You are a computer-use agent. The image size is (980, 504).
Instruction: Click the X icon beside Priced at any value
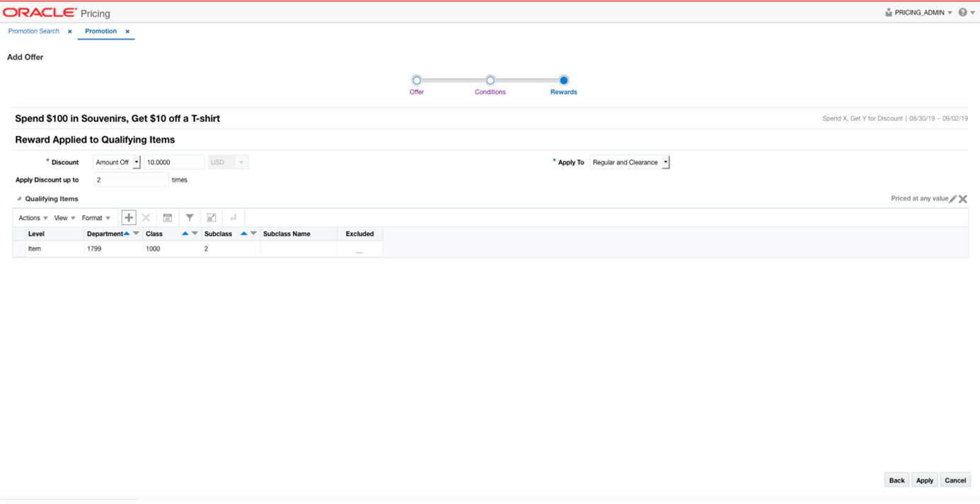coord(963,199)
